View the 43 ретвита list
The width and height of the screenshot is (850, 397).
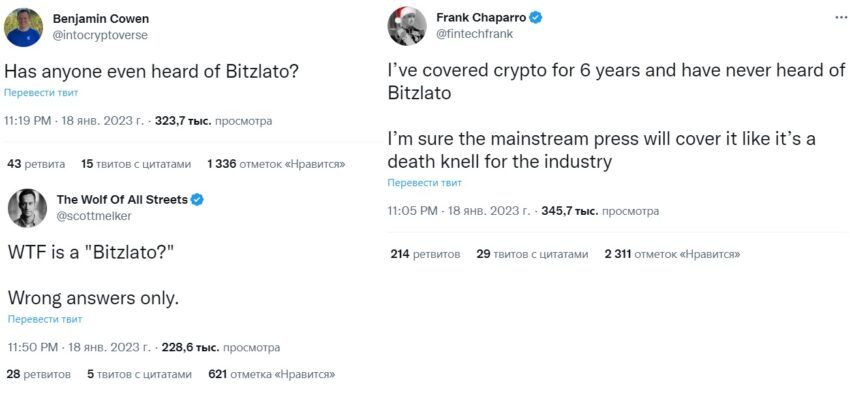[36, 164]
